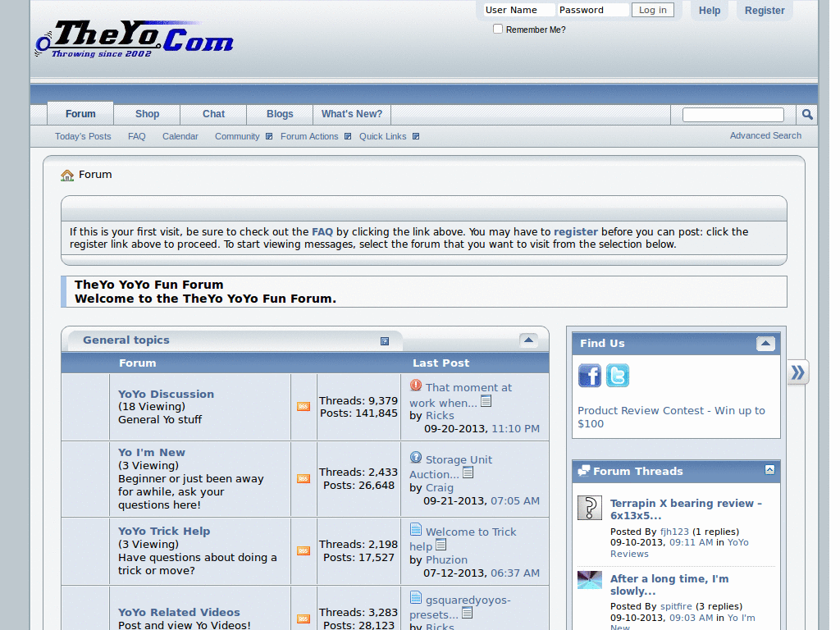Image resolution: width=840 pixels, height=630 pixels.
Task: Click Forum Threads speech bubble icon
Action: click(583, 471)
